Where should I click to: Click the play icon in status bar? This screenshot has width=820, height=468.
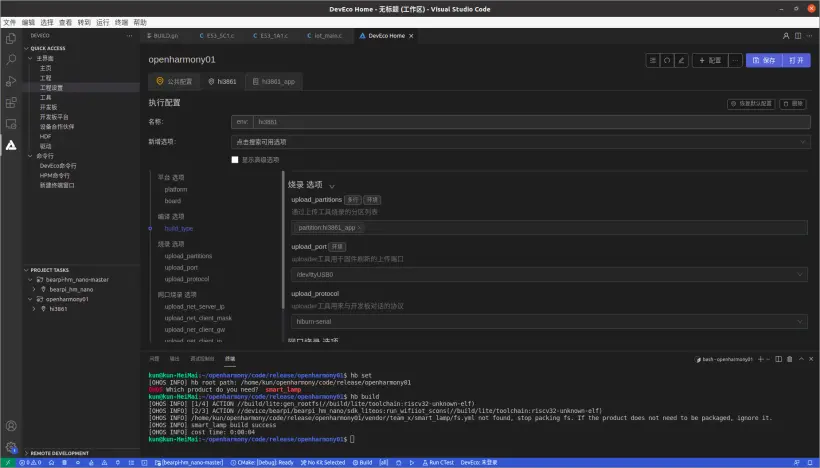[412, 463]
